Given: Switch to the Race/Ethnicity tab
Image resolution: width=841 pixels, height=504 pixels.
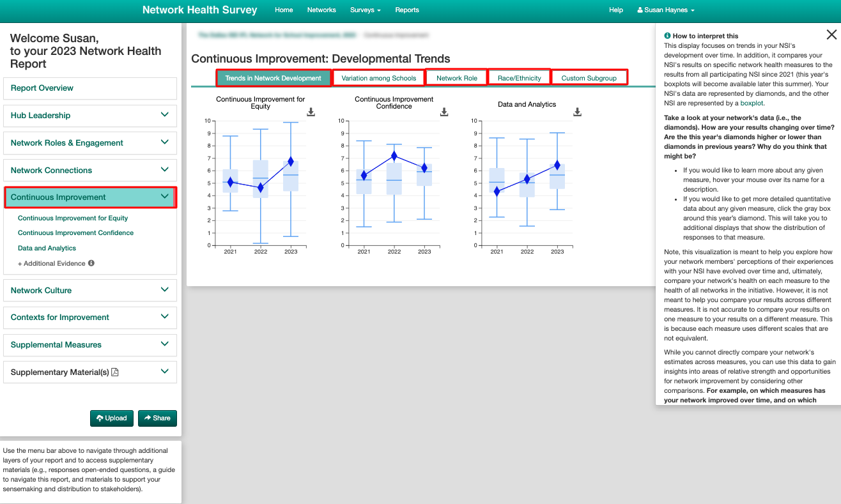Looking at the screenshot, I should tap(520, 78).
